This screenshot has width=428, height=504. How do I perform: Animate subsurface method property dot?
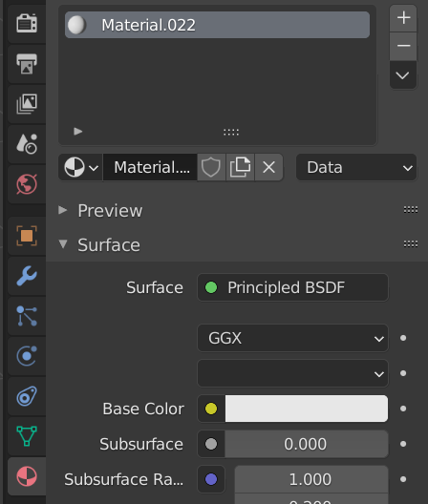click(x=403, y=373)
